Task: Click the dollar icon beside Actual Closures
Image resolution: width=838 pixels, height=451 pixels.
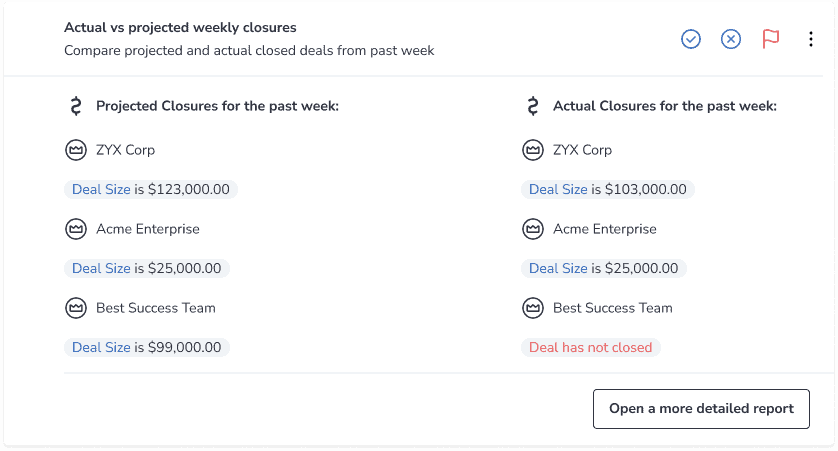Action: click(x=533, y=106)
